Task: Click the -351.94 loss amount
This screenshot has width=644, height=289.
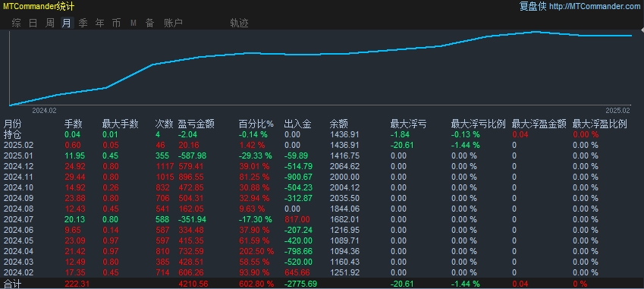Action: coord(192,220)
